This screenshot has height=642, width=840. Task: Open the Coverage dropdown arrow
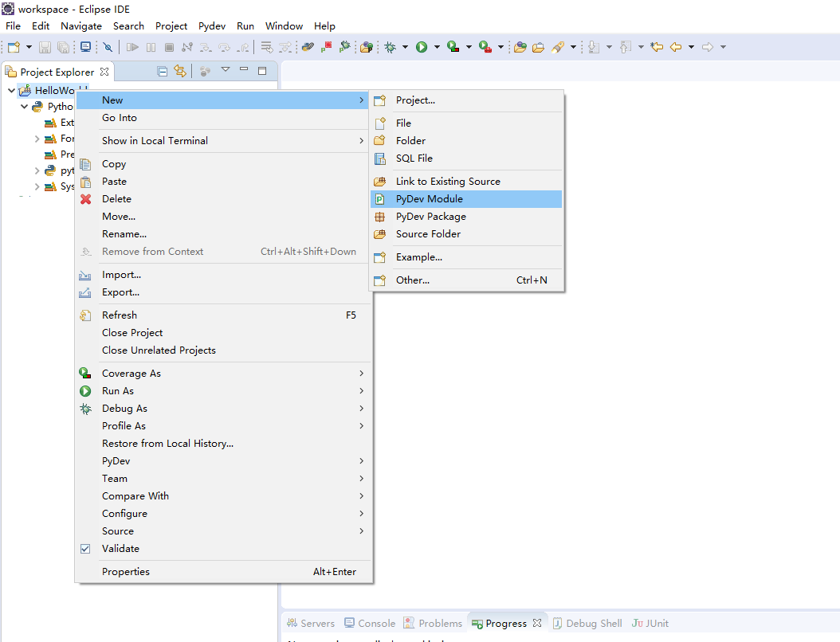(469, 47)
